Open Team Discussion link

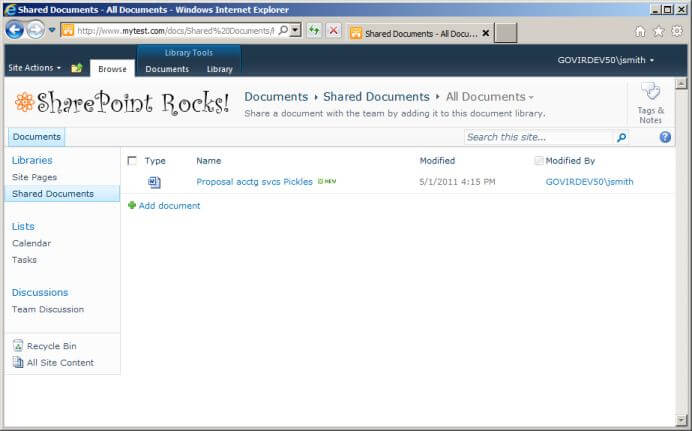[x=48, y=309]
